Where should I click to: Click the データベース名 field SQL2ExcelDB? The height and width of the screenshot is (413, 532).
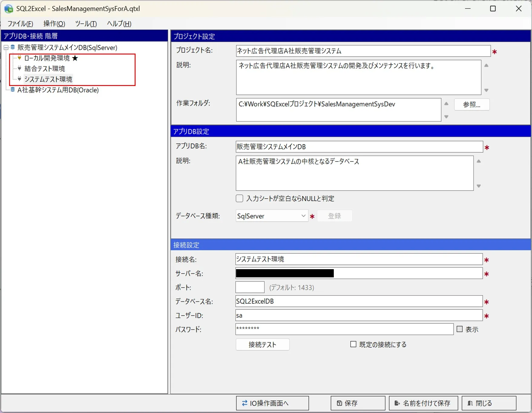[x=359, y=301]
